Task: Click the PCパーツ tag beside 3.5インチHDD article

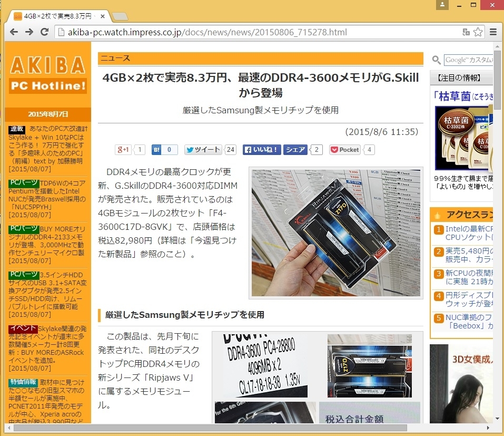Action: click(x=24, y=275)
